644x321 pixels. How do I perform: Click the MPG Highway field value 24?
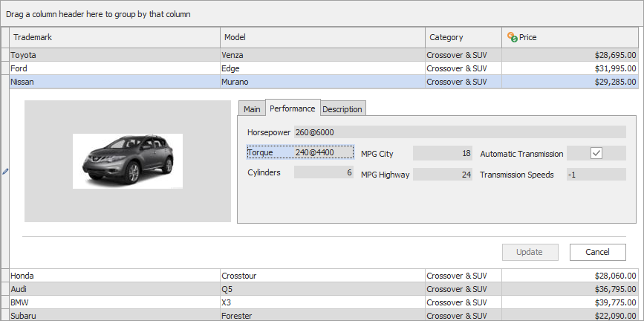click(x=443, y=175)
